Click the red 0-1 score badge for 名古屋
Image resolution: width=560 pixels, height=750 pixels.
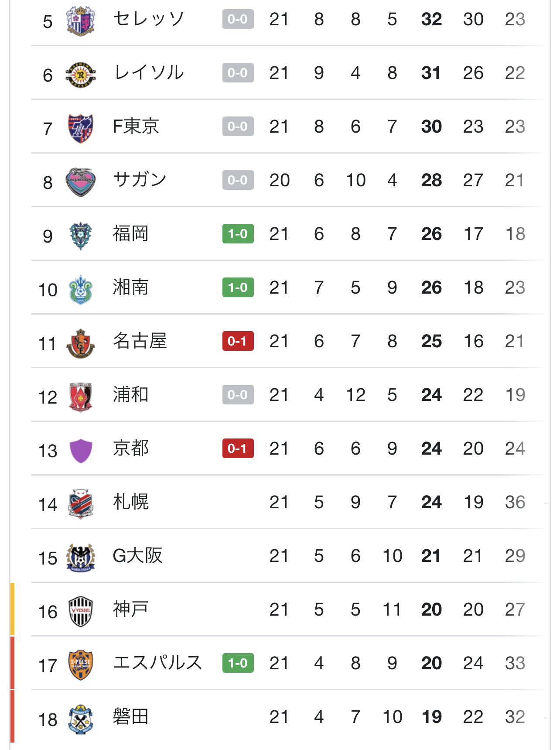coord(238,341)
